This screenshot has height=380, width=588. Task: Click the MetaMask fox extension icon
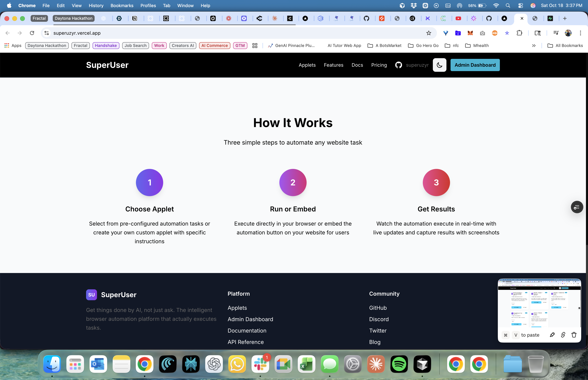pyautogui.click(x=470, y=33)
